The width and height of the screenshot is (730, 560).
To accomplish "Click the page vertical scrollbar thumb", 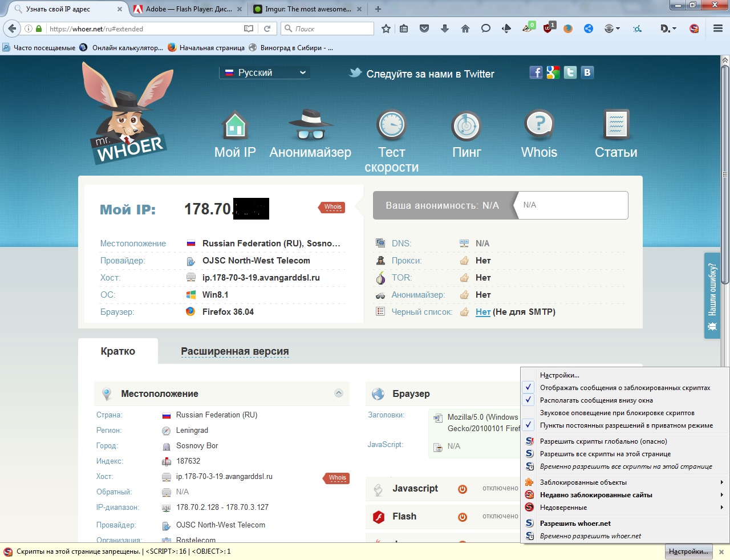I will (725, 174).
